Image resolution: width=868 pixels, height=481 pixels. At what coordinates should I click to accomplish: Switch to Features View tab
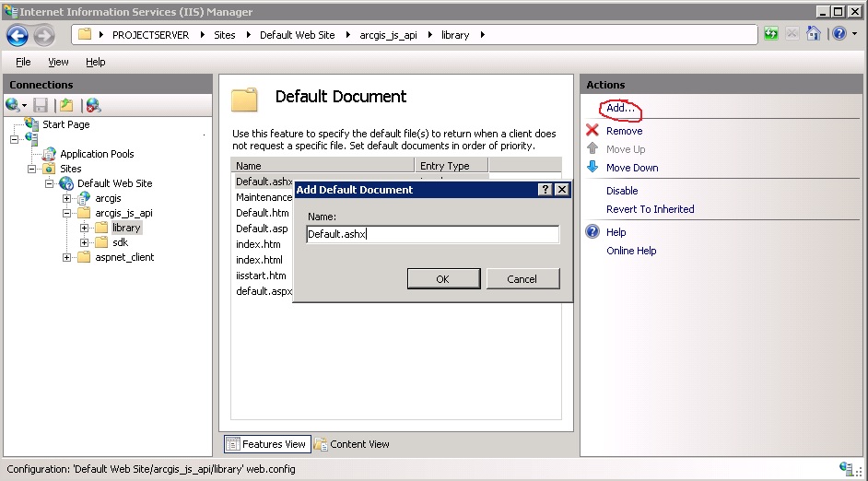point(267,444)
